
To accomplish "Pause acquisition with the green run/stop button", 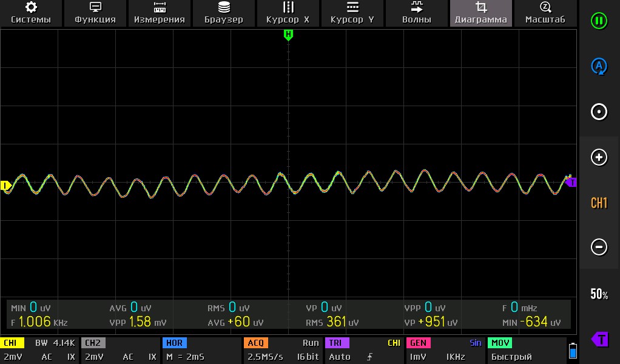I will tap(599, 21).
